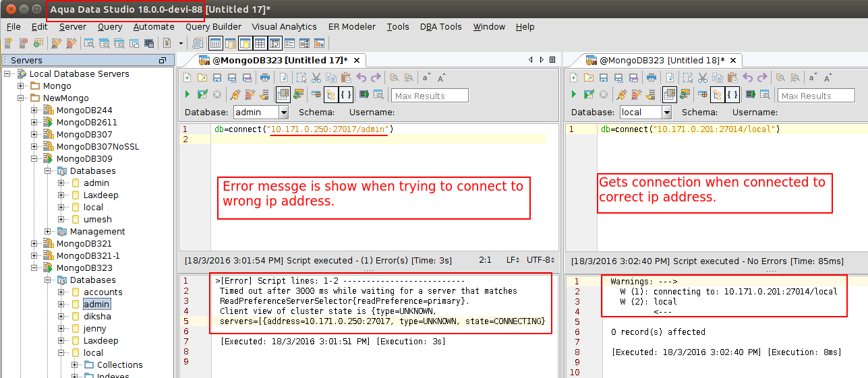
Task: Toggle grid results view in Untitled 17
Action: [283, 94]
